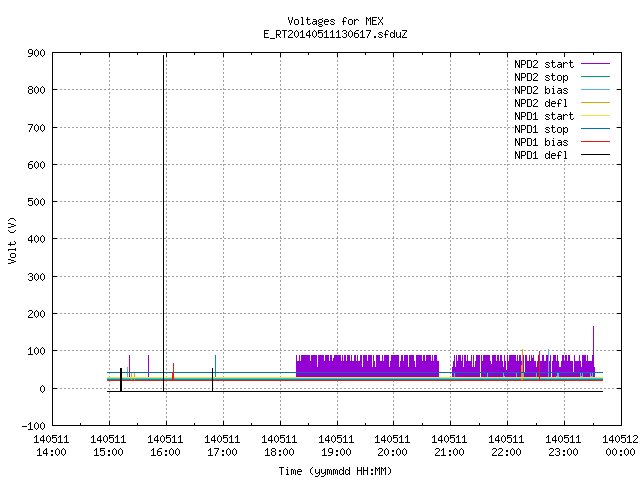Click the green NPD2 stop legend line sample
This screenshot has width=640, height=480.
click(595, 76)
